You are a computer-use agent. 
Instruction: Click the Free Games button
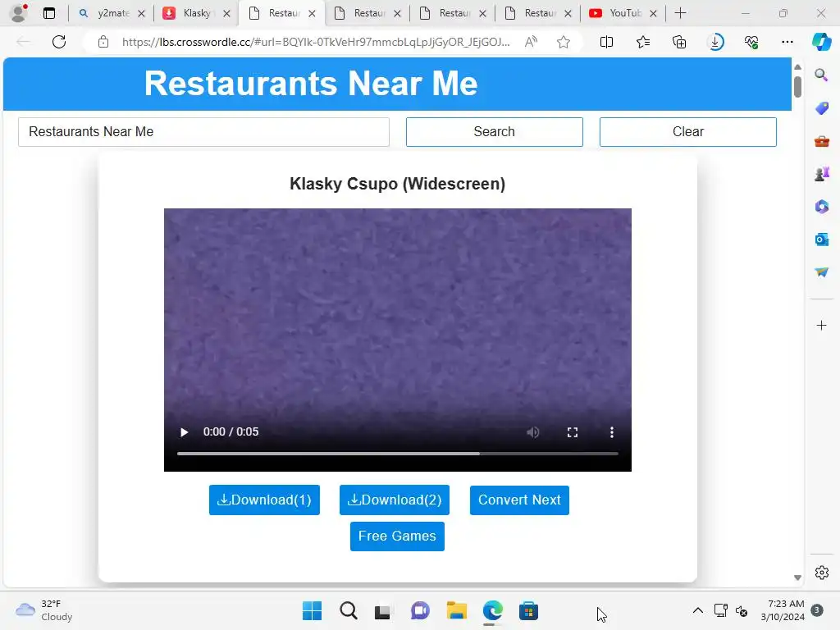click(x=397, y=536)
